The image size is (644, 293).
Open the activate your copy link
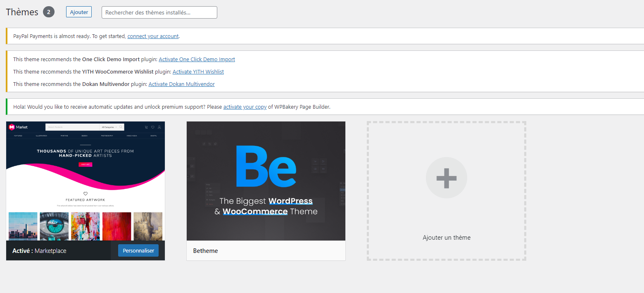click(x=245, y=107)
